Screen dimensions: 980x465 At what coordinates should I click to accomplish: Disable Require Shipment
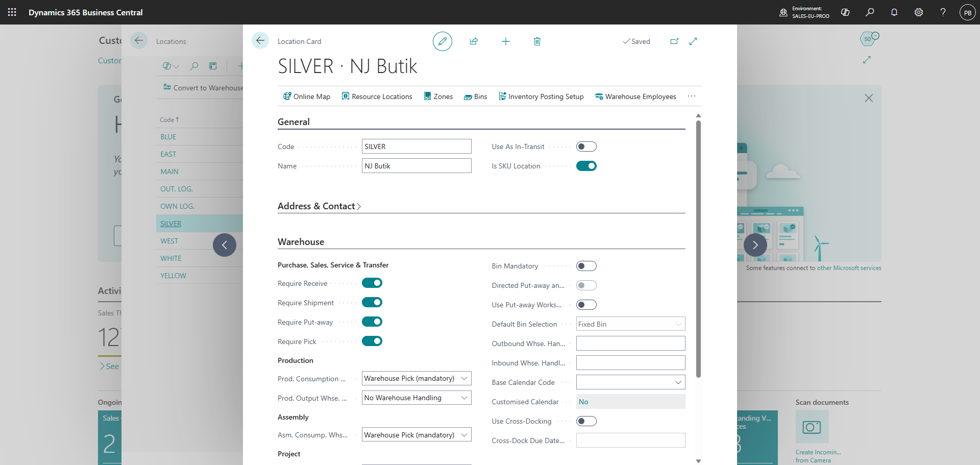372,302
